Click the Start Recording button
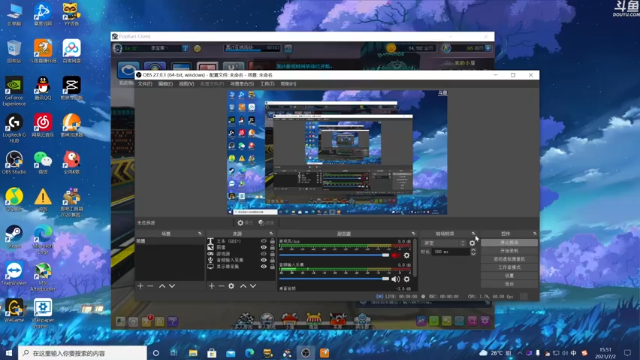This screenshot has width=640, height=360. click(x=509, y=251)
